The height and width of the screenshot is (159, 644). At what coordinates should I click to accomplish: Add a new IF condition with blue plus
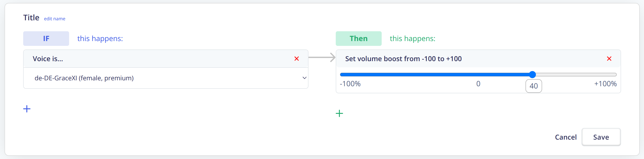point(27,109)
